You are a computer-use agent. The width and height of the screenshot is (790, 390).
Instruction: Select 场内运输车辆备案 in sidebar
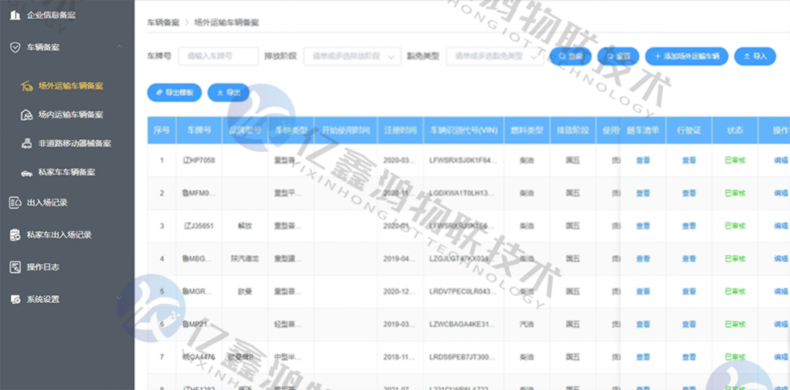pos(71,115)
